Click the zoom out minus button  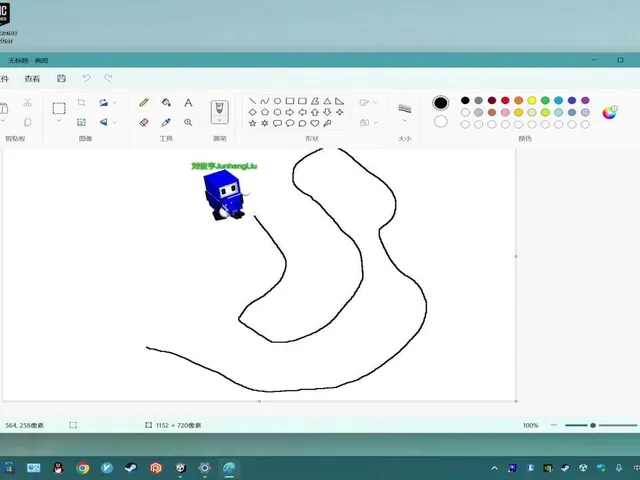point(553,425)
